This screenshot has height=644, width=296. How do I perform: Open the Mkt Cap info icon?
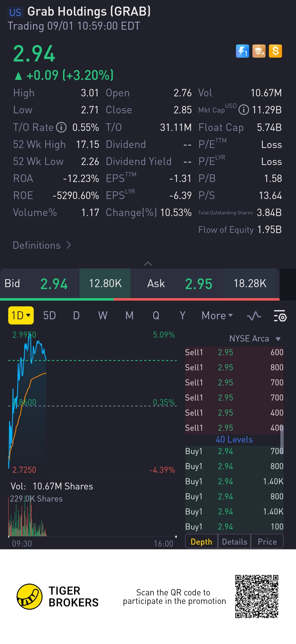[244, 110]
